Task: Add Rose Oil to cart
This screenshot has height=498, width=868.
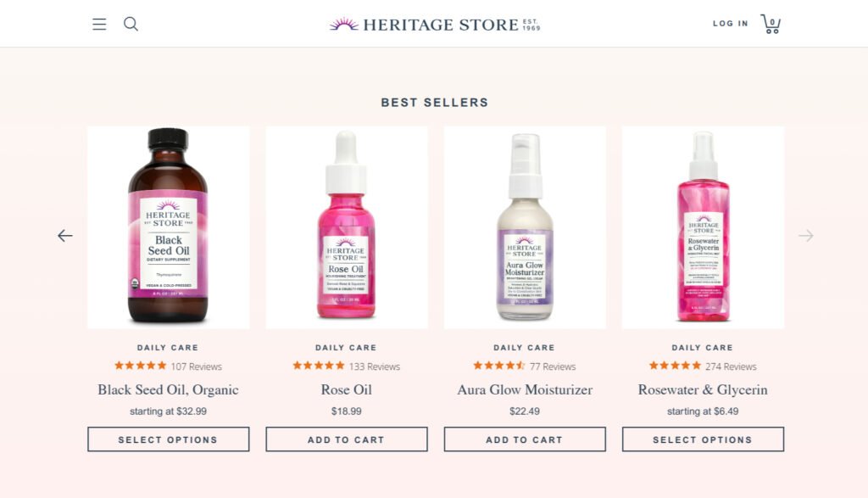Action: point(346,439)
